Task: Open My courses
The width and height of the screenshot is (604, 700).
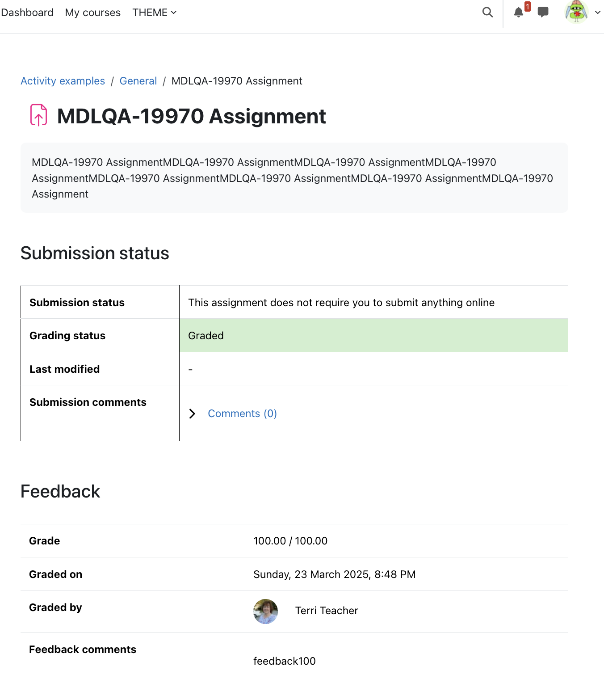Action: click(93, 13)
